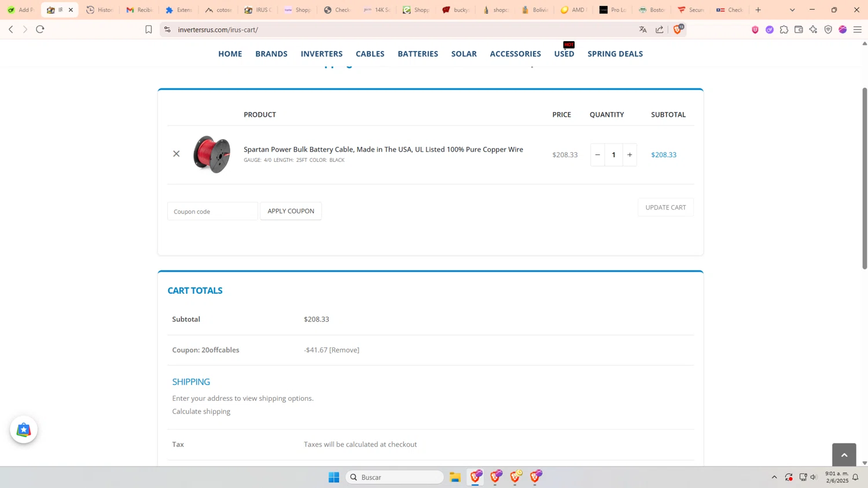
Task: Open the CABLES menu
Action: (x=370, y=54)
